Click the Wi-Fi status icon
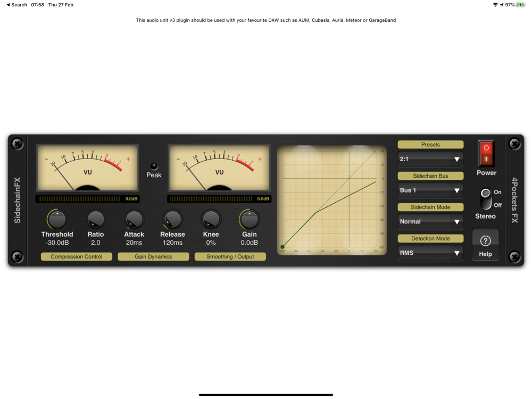Screen dimensions: 532x399 click(x=495, y=5)
